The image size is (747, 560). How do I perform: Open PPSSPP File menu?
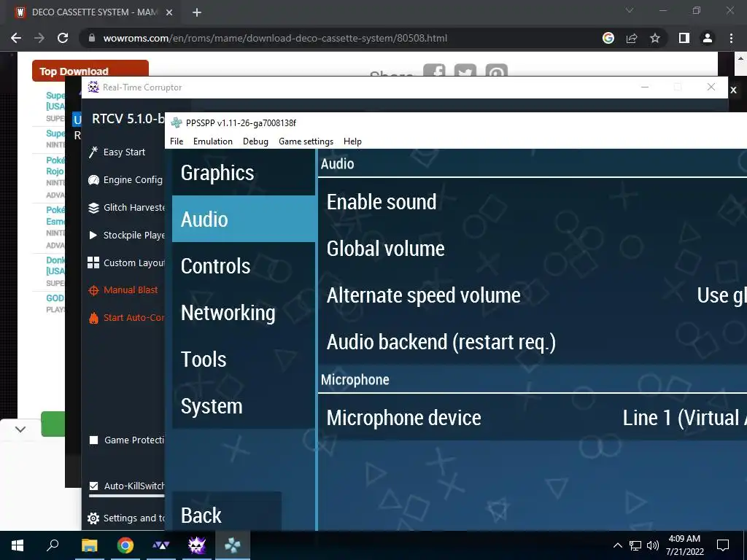(177, 141)
